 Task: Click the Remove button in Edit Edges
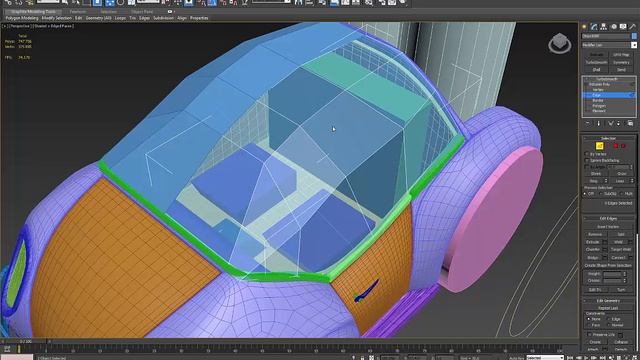595,234
